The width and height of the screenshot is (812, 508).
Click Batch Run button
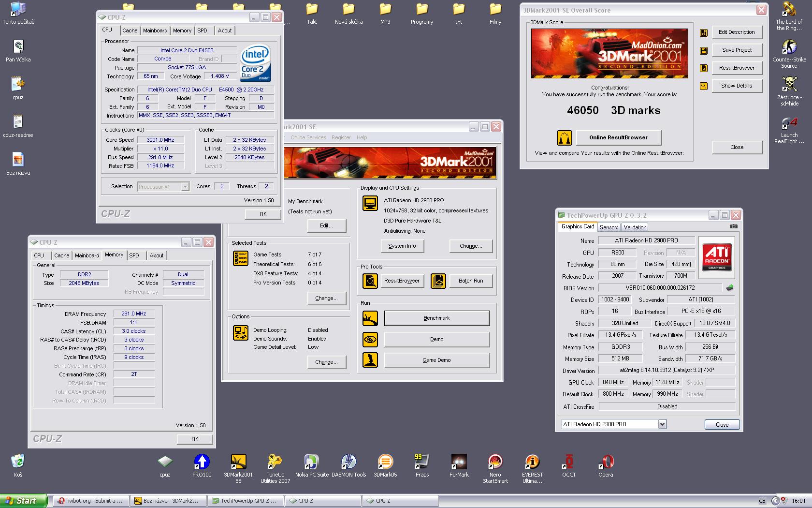[x=471, y=281]
